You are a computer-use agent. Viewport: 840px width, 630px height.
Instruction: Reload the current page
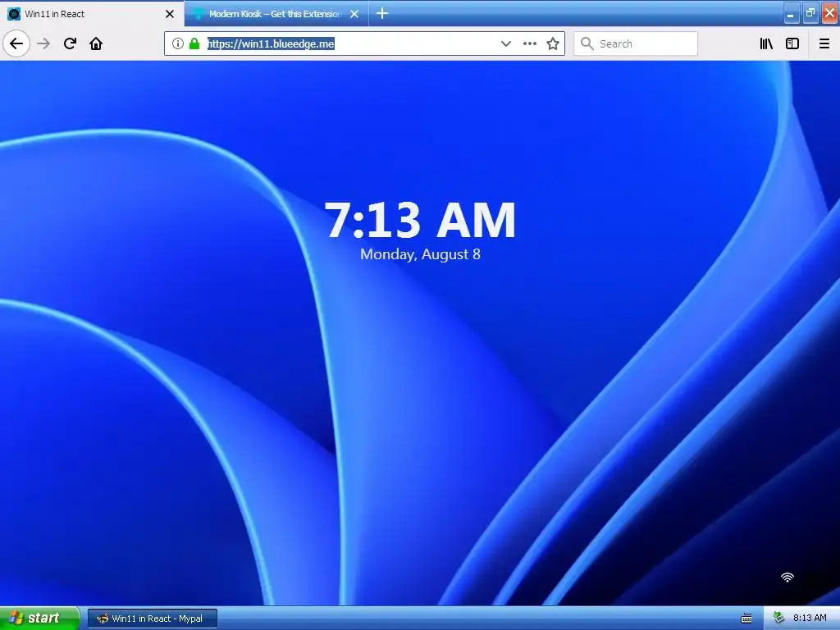pyautogui.click(x=70, y=44)
